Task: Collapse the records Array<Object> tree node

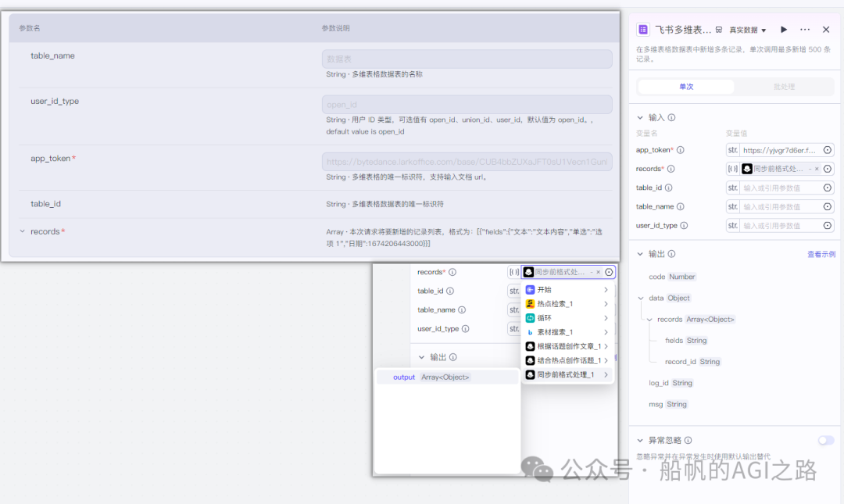Action: 649,320
